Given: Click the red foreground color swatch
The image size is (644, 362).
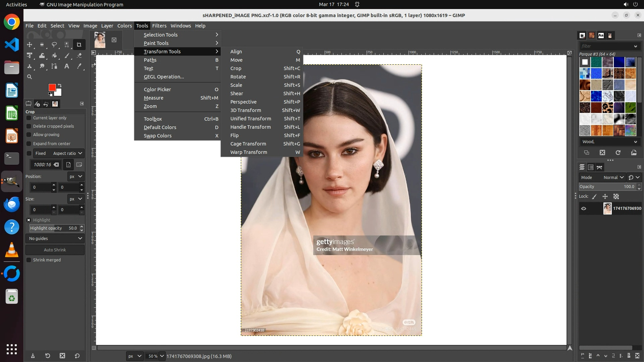Looking at the screenshot, I should click(52, 87).
